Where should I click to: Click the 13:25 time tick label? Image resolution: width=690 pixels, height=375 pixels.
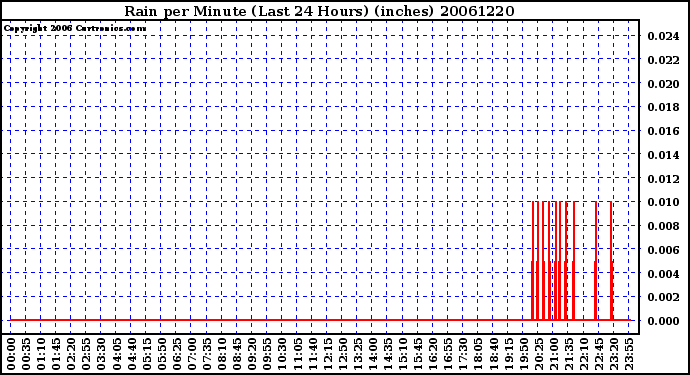coord(357,354)
